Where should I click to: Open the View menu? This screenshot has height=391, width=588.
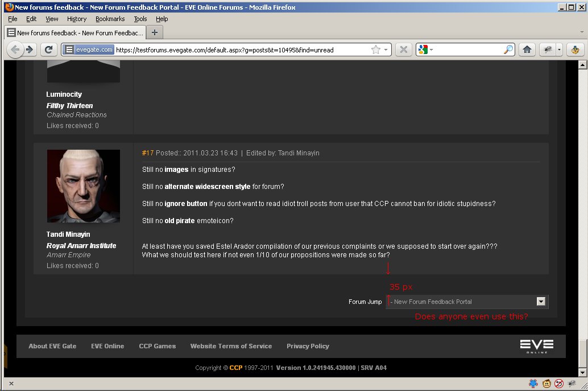tap(52, 19)
